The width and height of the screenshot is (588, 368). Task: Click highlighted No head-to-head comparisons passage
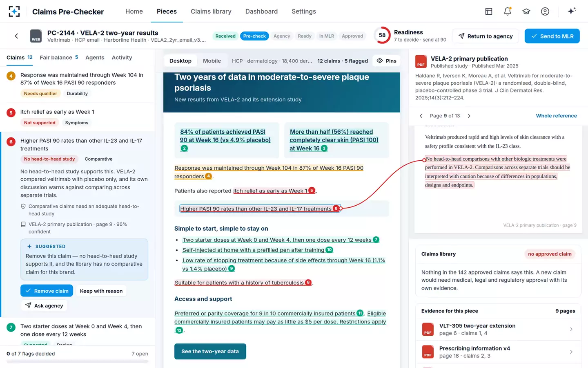(497, 172)
